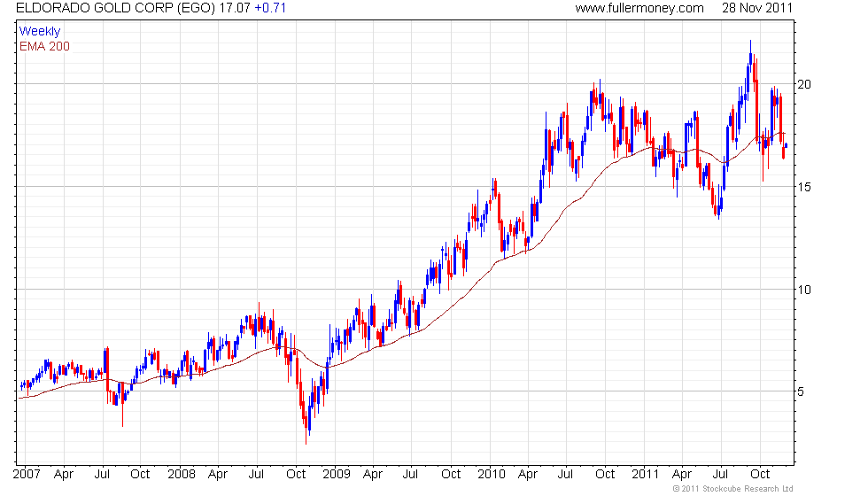Image resolution: width=868 pixels, height=496 pixels.
Task: Click the 2009 year axis label
Action: click(x=337, y=474)
